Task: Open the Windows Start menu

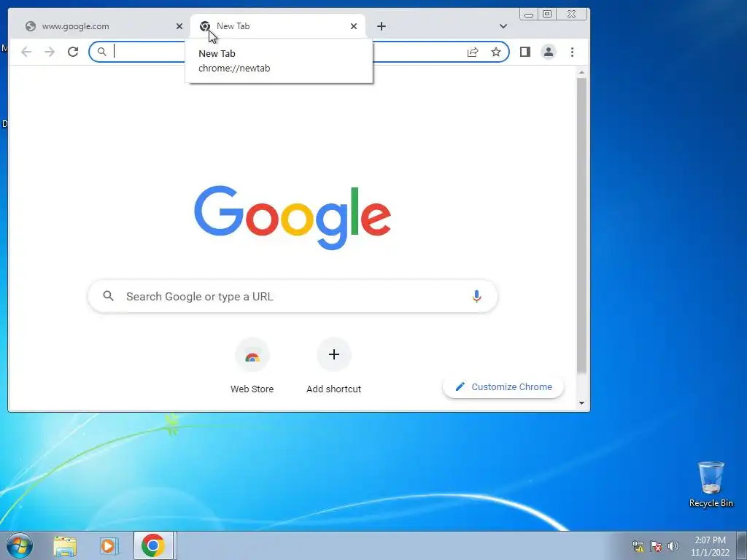Action: 19,545
